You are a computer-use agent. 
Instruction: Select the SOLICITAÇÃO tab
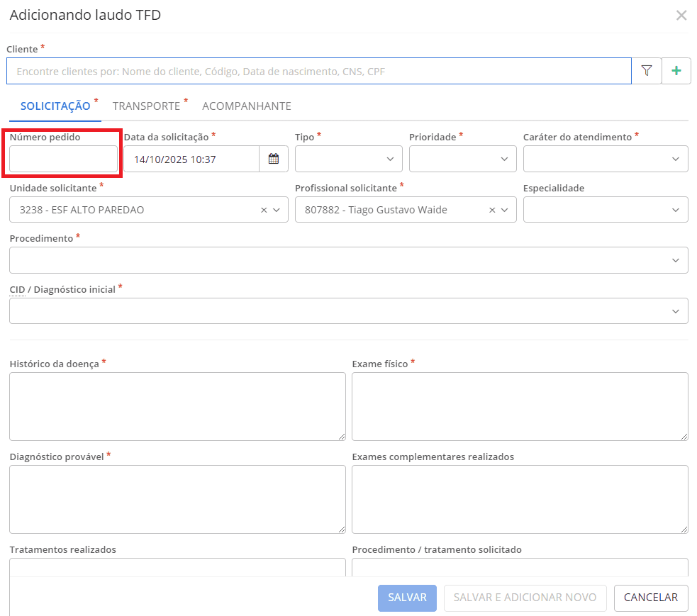55,106
